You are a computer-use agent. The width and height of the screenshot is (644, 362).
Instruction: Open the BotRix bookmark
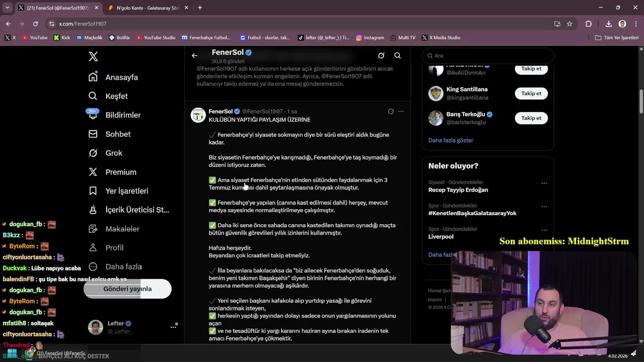tap(119, 38)
